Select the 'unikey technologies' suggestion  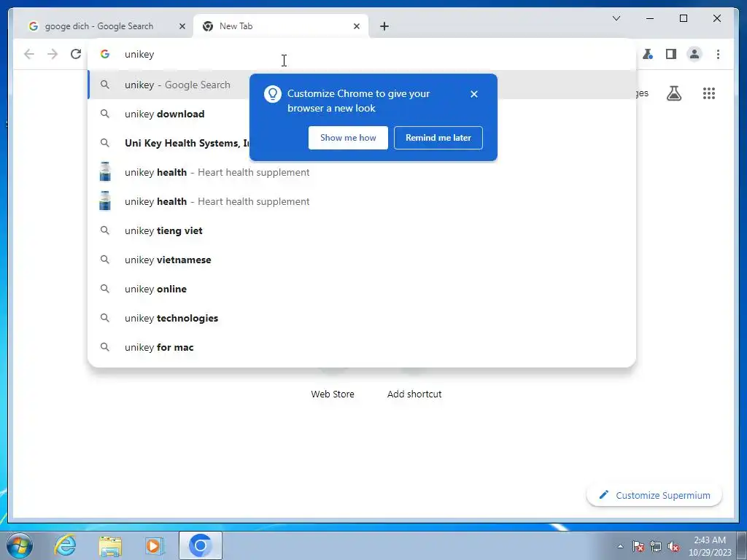362,318
